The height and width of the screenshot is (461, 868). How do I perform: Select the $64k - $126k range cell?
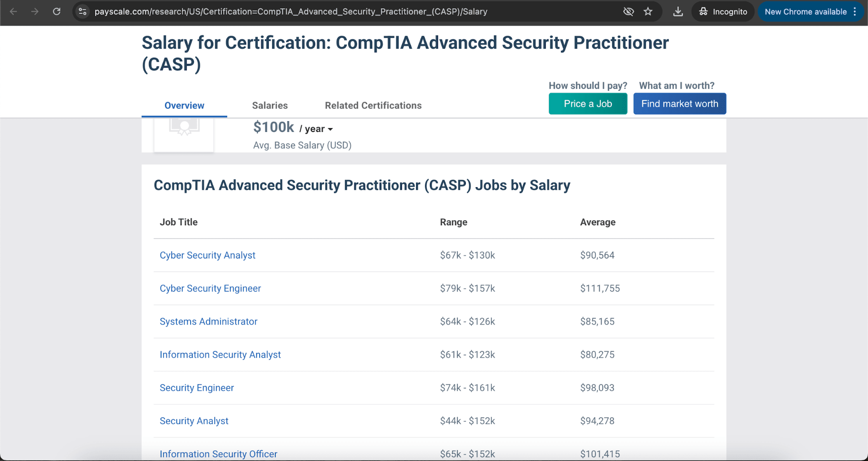[x=467, y=322]
